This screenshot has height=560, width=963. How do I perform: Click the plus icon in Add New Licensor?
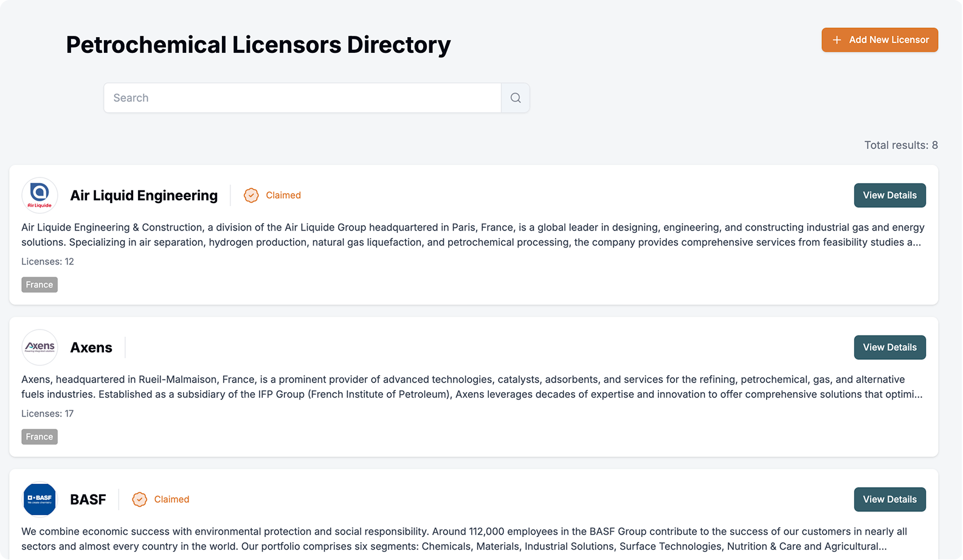click(837, 40)
